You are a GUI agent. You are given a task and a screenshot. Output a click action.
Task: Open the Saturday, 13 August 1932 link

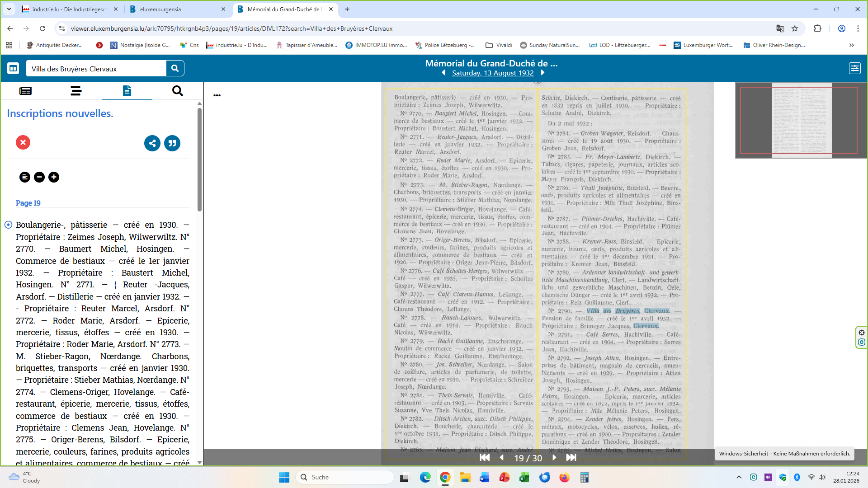point(493,73)
